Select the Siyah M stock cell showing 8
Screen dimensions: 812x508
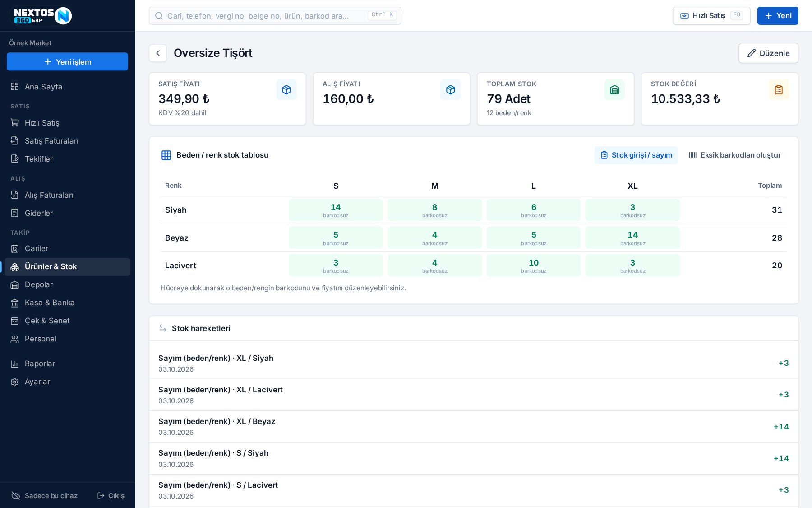[435, 210]
